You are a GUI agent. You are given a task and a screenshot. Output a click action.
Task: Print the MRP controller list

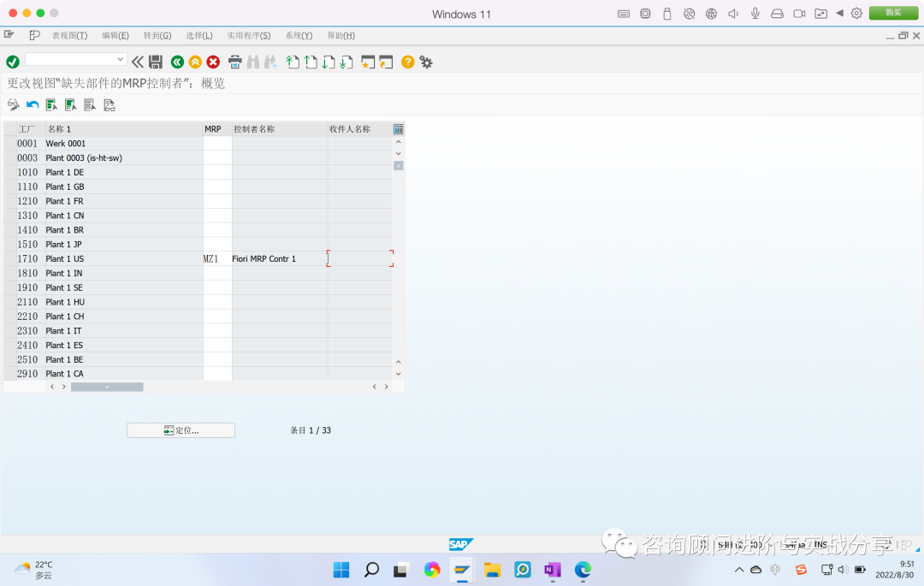click(x=234, y=62)
